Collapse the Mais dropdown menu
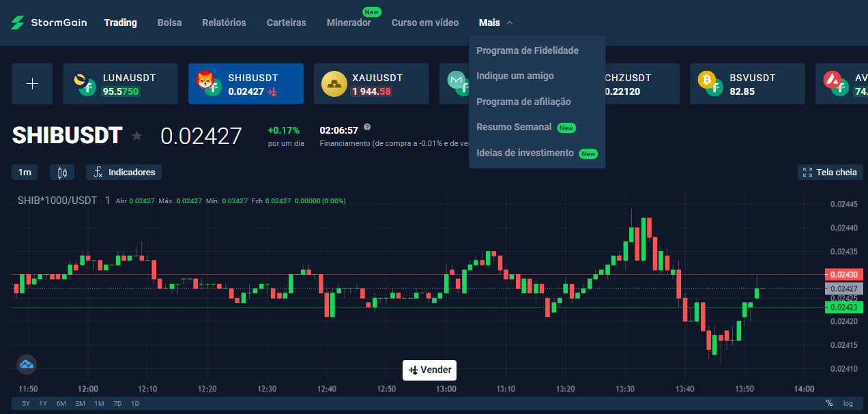Screen dimensions: 868x414 495,23
